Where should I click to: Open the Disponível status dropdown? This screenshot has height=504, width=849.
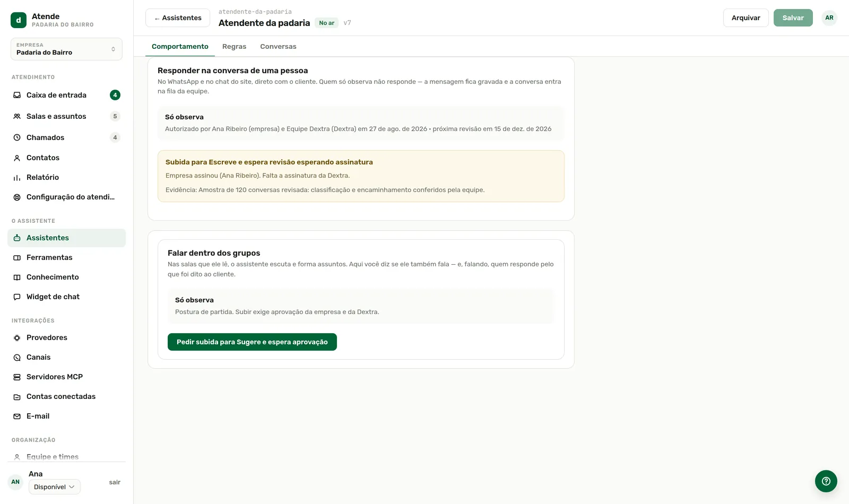tap(55, 486)
